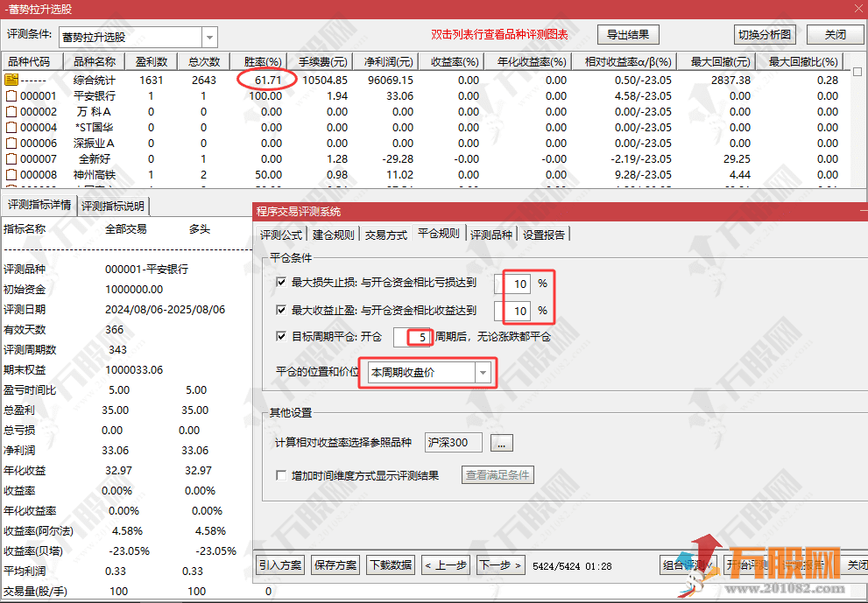Click the 目标周期 periods input field

[x=413, y=337]
